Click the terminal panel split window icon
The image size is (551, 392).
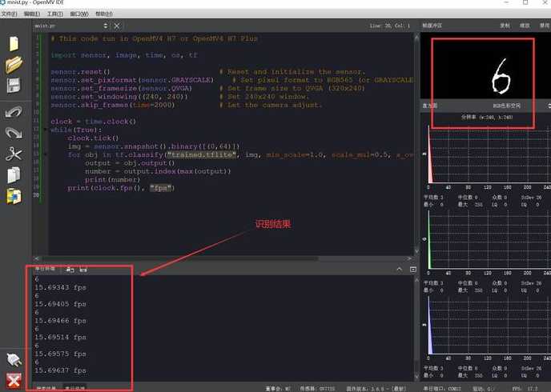(x=413, y=269)
